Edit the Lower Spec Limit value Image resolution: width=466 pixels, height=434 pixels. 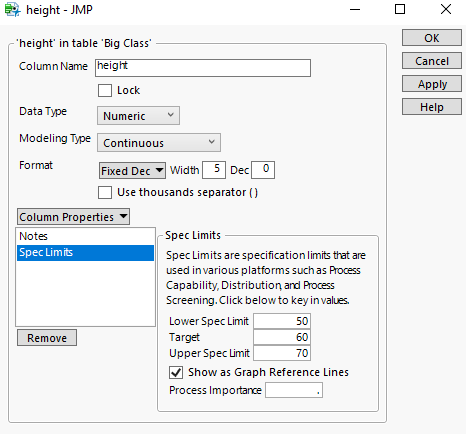pos(282,321)
